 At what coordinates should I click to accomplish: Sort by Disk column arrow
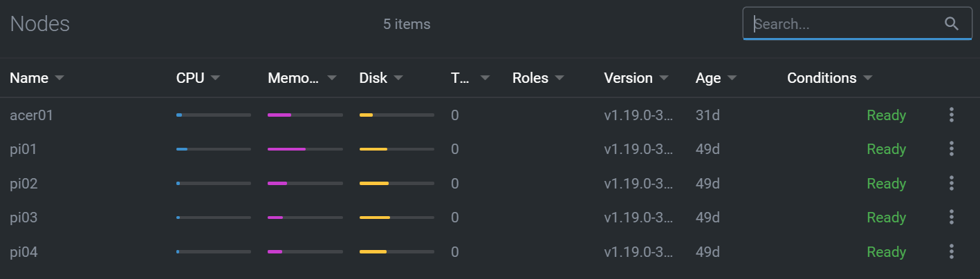click(x=398, y=78)
